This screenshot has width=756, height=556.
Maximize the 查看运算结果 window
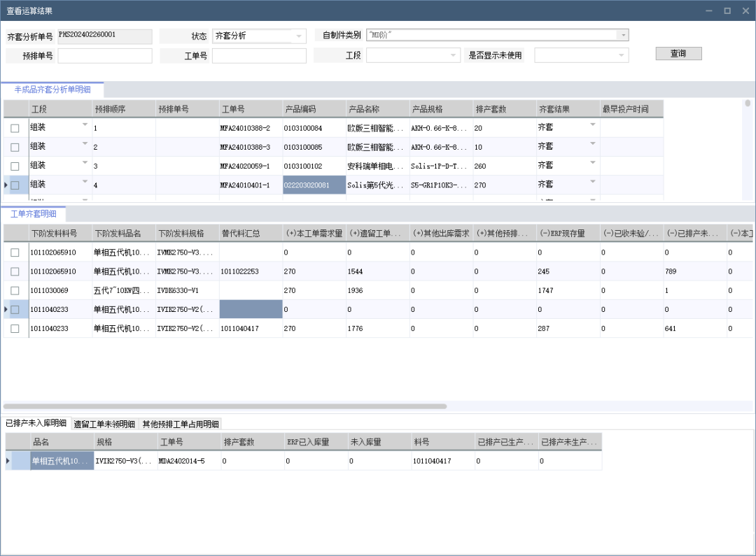727,10
